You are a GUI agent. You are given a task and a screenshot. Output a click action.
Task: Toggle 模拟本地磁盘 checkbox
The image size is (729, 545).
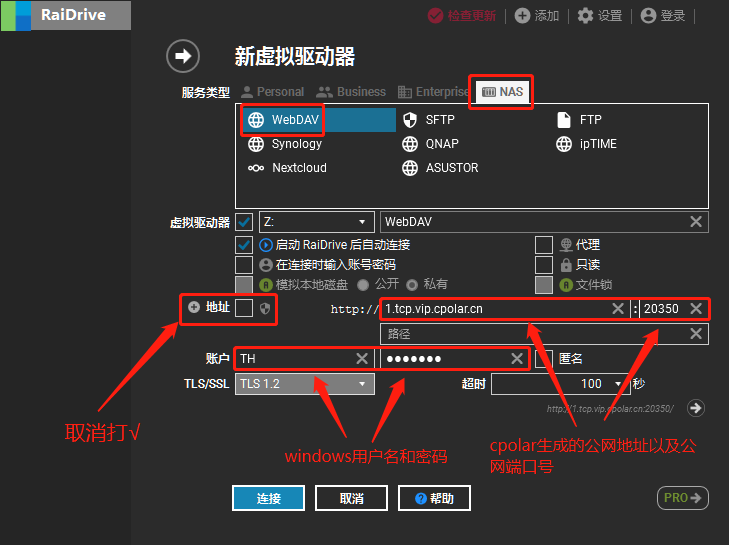pos(244,285)
